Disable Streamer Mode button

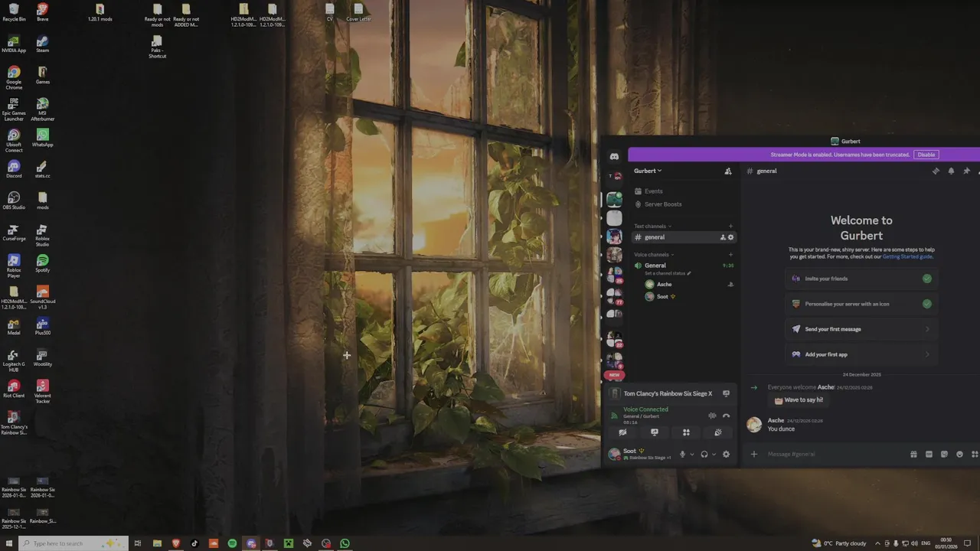pyautogui.click(x=926, y=155)
